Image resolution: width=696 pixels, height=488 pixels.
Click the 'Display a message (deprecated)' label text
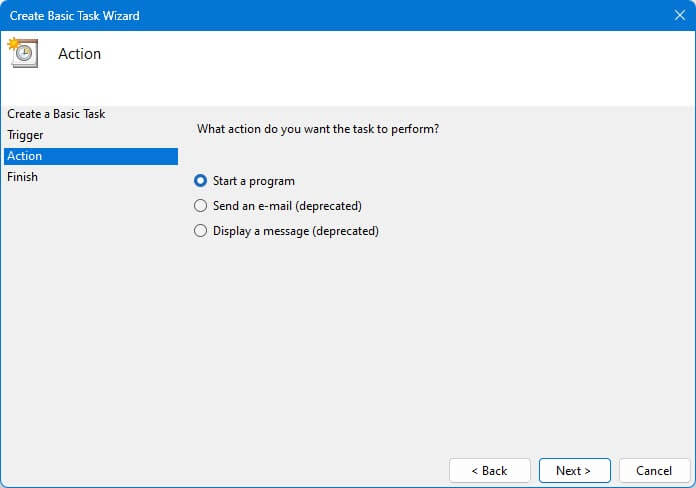[296, 231]
